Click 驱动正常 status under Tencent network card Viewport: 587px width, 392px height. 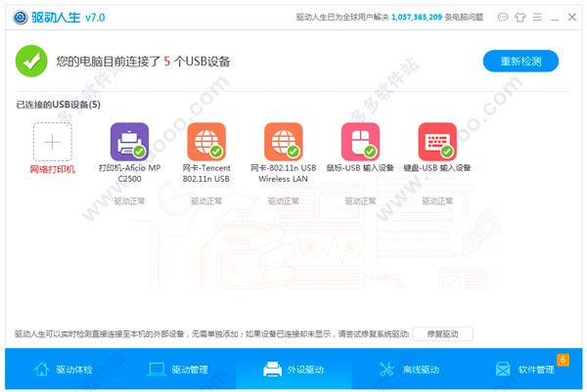206,201
